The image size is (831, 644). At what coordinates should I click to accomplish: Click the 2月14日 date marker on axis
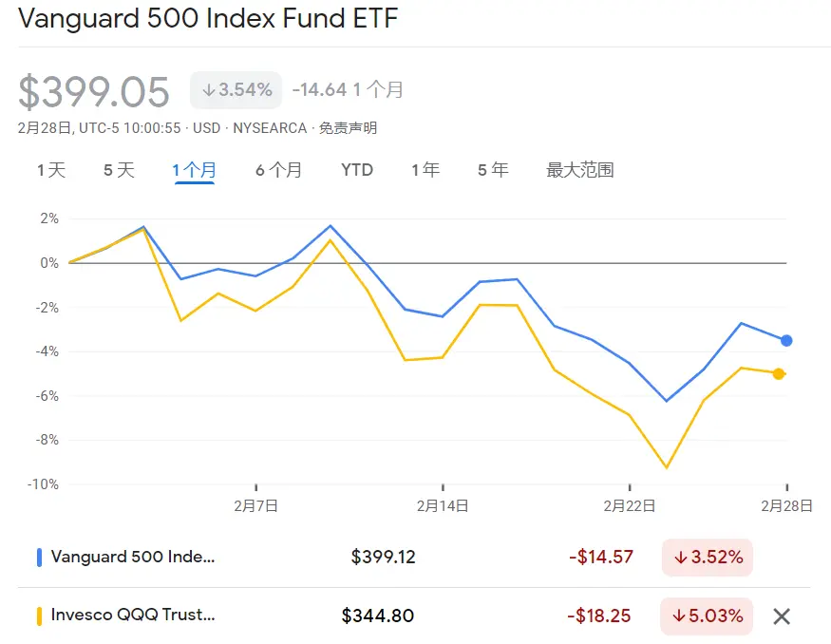(443, 505)
